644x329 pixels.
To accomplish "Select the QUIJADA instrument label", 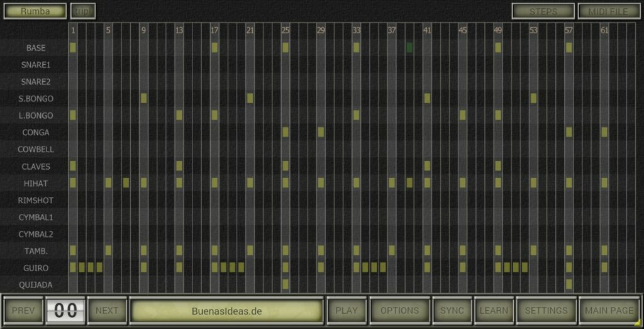I will 36,285.
